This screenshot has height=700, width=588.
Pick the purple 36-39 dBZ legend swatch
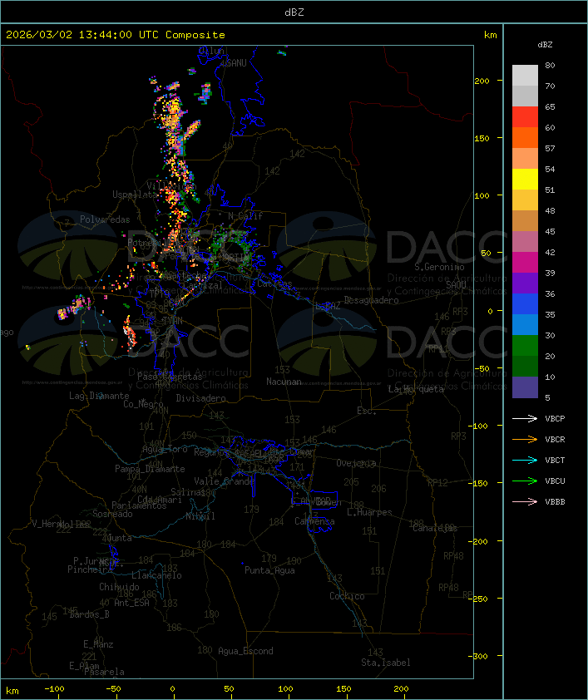525,283
